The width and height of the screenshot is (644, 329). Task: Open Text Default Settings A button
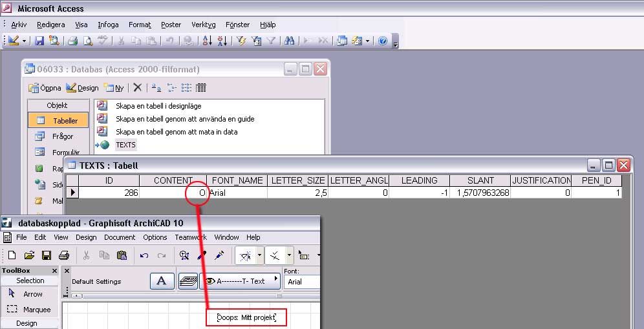point(162,281)
